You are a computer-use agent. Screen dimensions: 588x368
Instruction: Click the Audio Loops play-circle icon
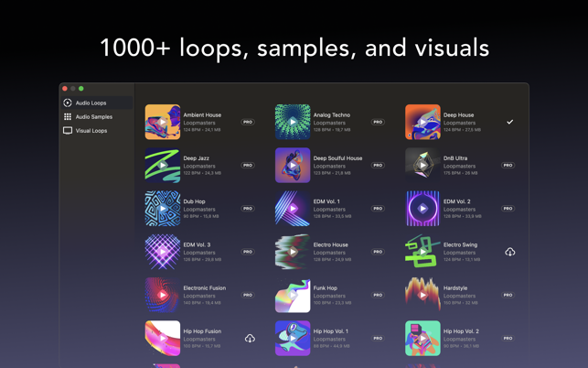click(x=68, y=103)
